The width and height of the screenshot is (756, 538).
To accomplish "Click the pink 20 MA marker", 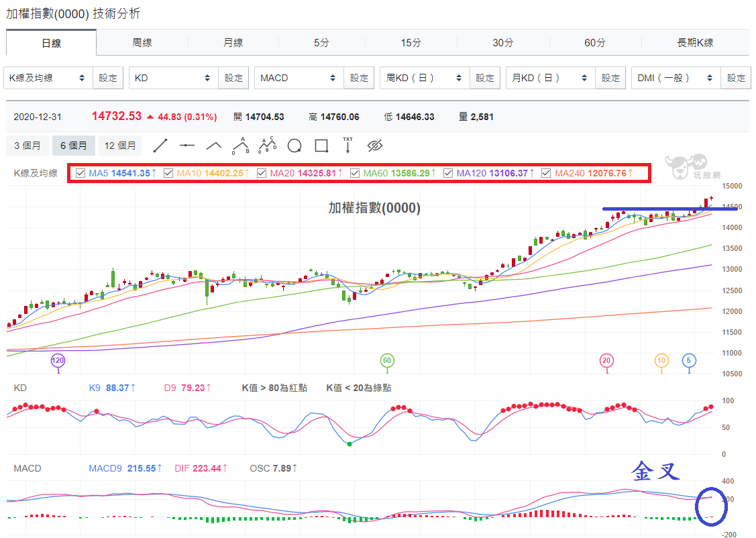I will tap(606, 361).
